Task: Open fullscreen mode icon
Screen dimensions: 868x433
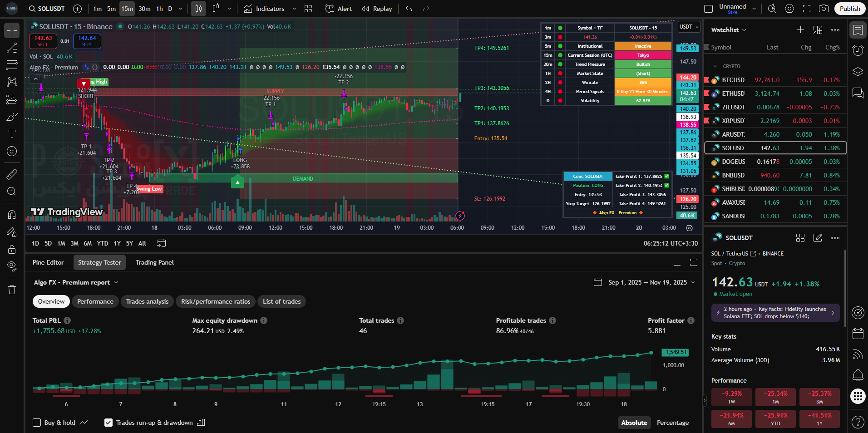Action: coord(807,9)
